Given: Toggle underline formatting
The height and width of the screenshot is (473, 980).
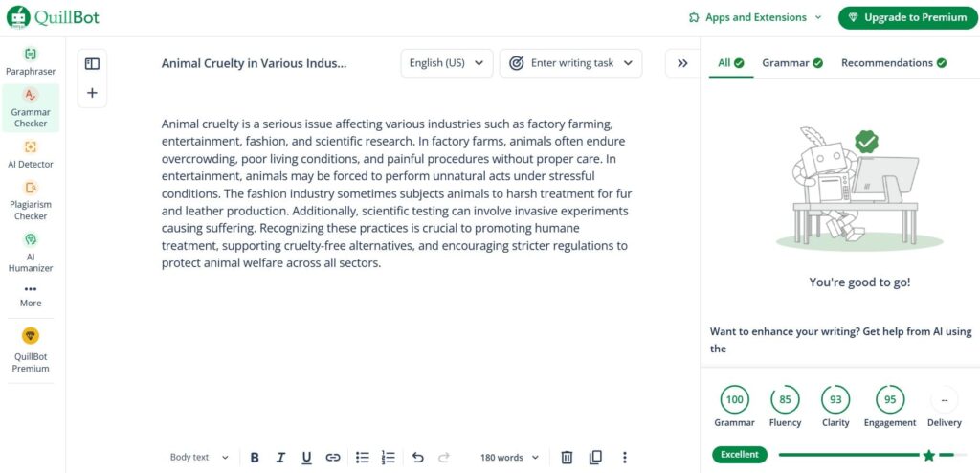Looking at the screenshot, I should (306, 458).
